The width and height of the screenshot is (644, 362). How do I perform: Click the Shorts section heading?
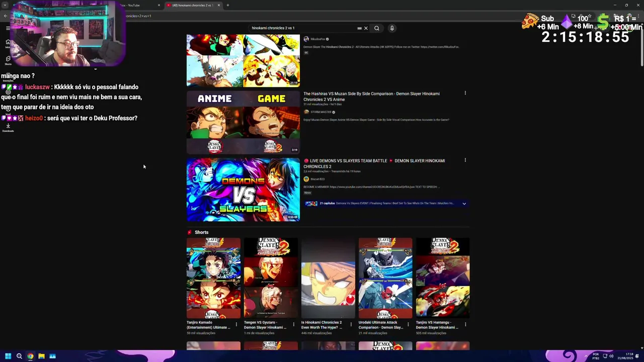[x=201, y=232]
